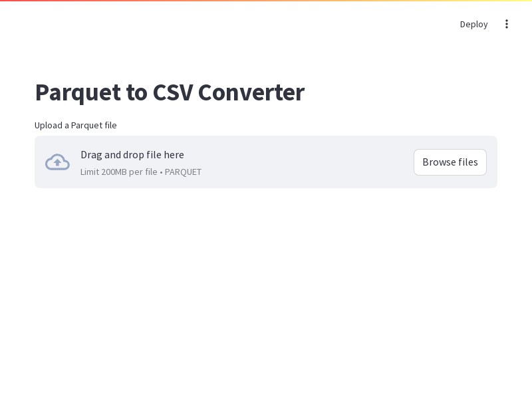Screen dimensions: 532x399
Task: Click the 'Parquet to CSV Converter' heading
Action: pyautogui.click(x=170, y=92)
